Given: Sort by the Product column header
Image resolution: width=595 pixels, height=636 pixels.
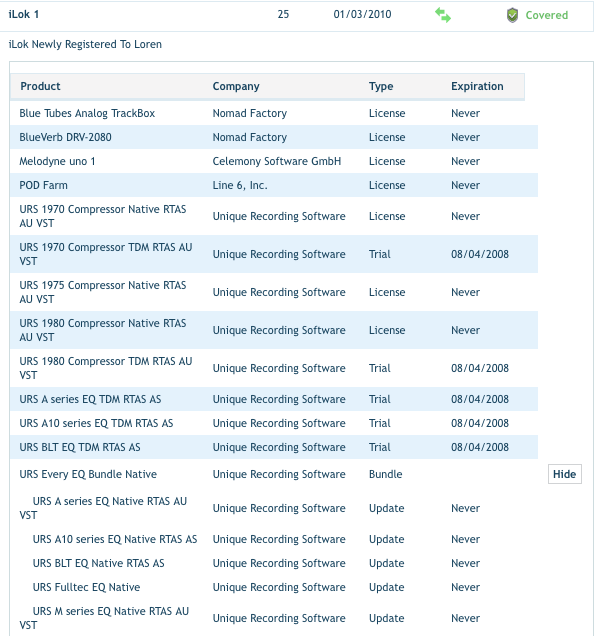Looking at the screenshot, I should tap(40, 86).
